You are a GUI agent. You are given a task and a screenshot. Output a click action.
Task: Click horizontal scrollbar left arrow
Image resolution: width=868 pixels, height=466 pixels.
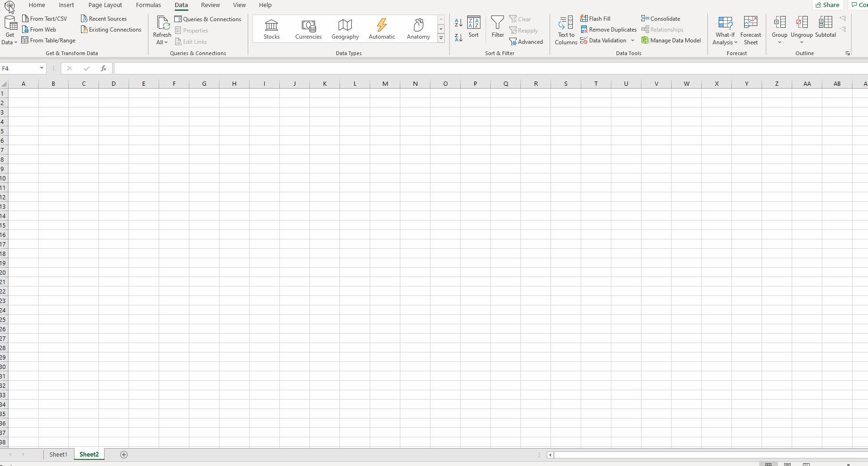click(550, 455)
